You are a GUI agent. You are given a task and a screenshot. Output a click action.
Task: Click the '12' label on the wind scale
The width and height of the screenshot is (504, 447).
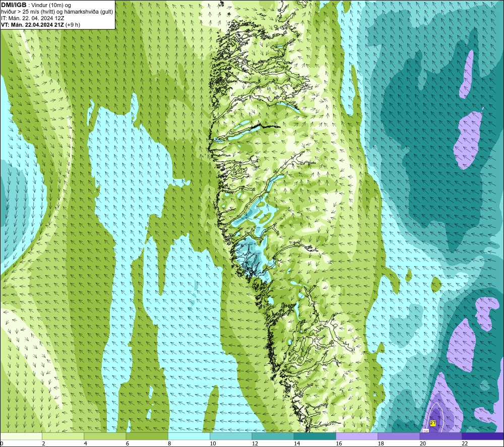(255, 444)
